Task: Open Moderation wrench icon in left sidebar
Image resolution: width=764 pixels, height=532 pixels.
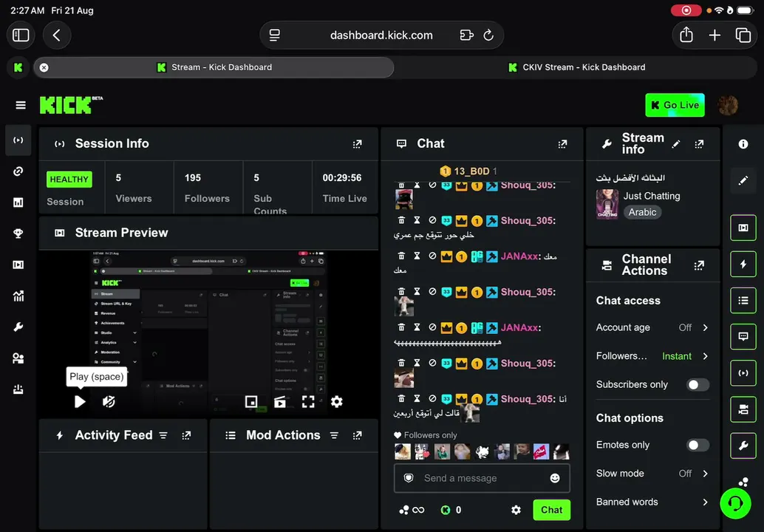Action: click(x=18, y=327)
